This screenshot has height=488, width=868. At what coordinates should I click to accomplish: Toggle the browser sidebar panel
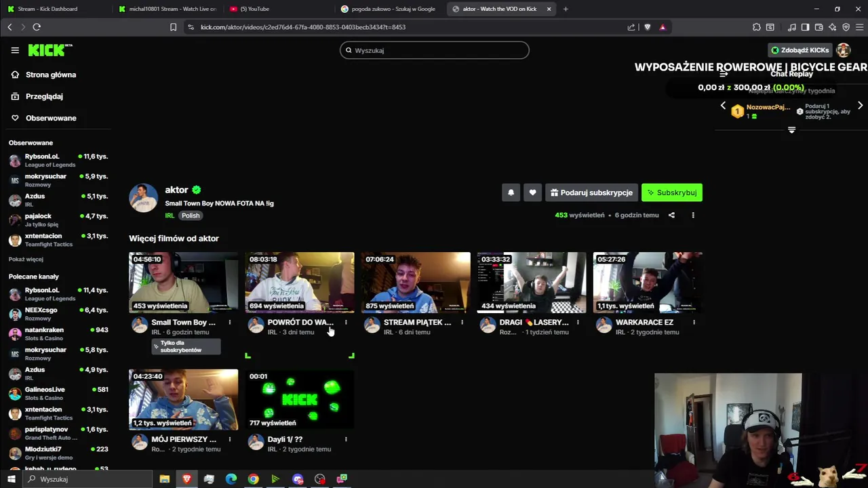click(x=805, y=27)
